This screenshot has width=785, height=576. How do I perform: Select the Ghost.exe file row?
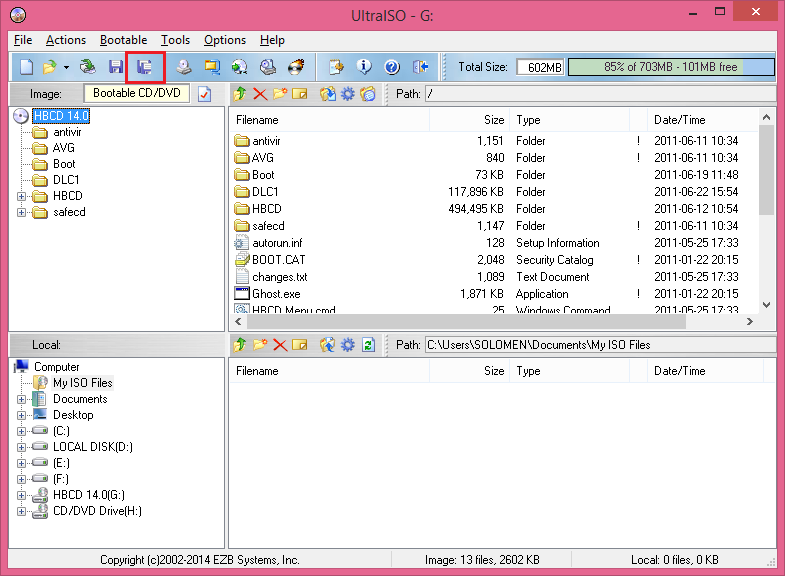[x=493, y=294]
